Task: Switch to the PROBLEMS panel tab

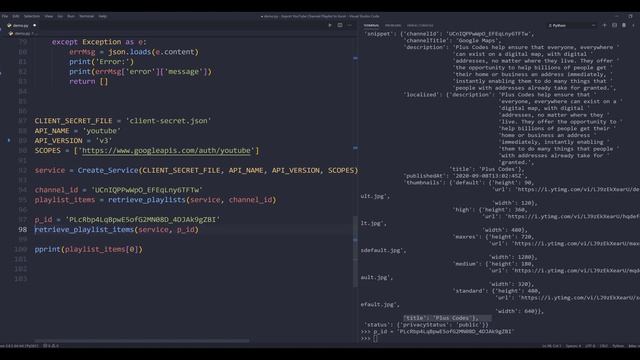Action: (393, 25)
